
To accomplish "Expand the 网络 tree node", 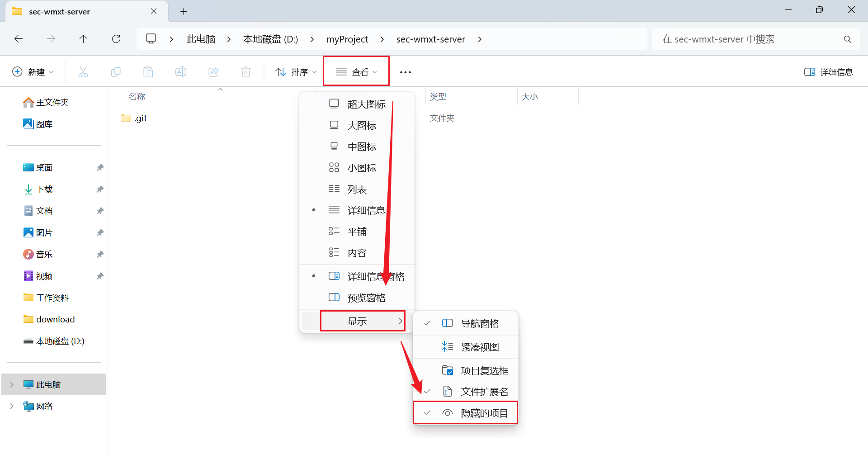I will click(x=12, y=406).
